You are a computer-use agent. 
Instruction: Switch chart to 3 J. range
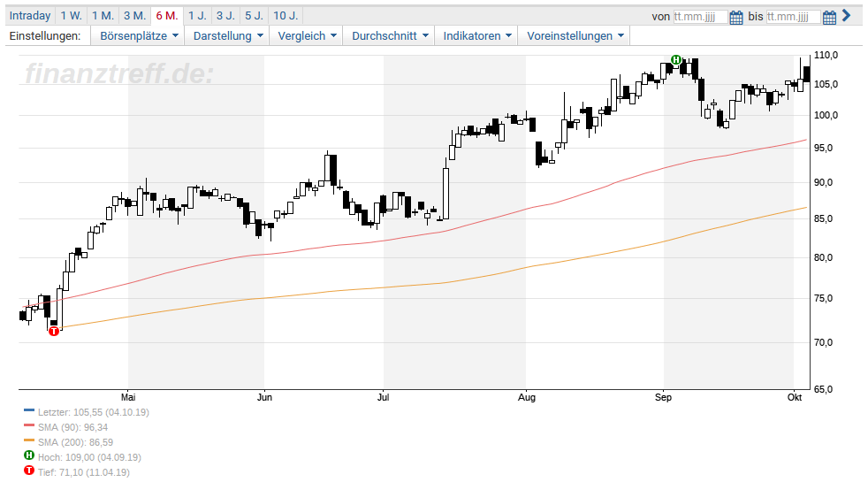(226, 16)
